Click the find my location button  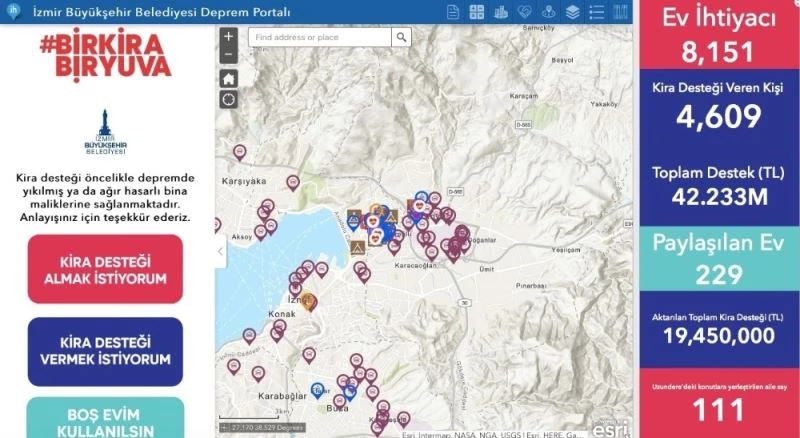(x=229, y=99)
